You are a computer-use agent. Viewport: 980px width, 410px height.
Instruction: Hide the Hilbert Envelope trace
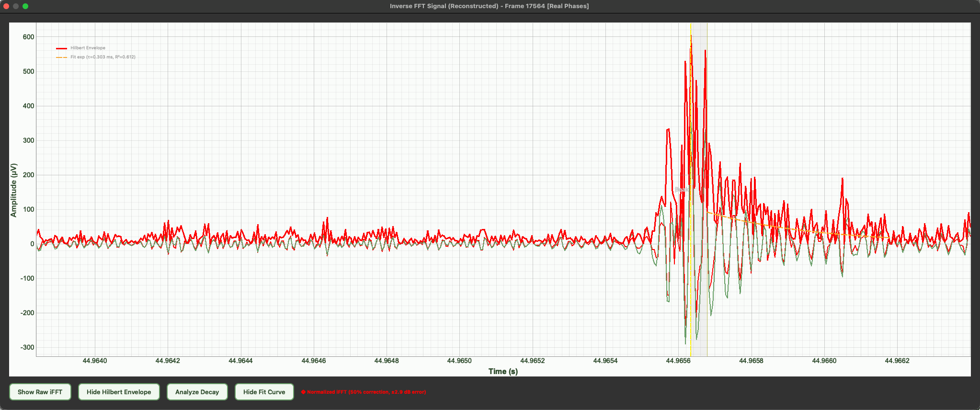119,392
